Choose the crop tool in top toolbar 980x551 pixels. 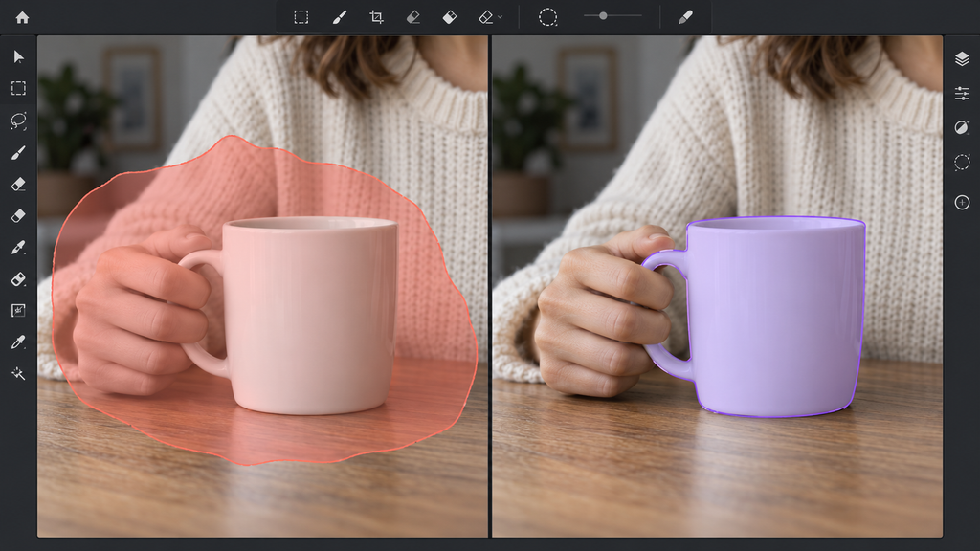376,17
